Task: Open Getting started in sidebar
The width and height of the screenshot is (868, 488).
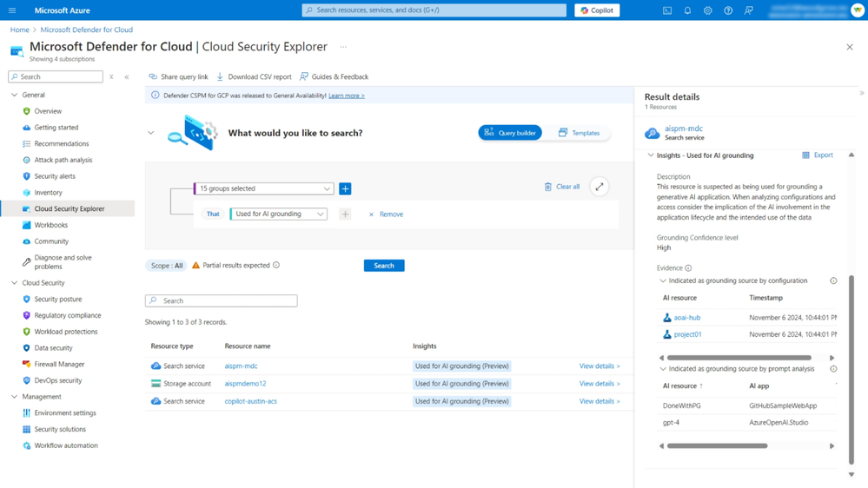Action: [x=56, y=128]
